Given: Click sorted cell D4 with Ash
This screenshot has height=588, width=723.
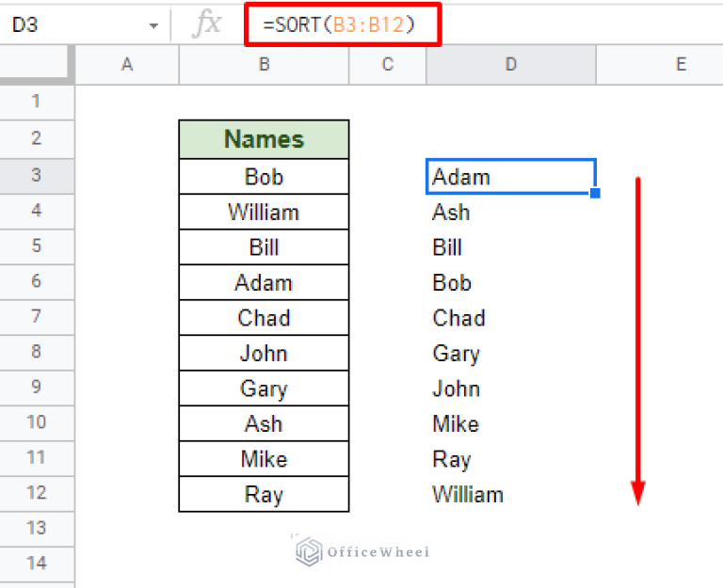Looking at the screenshot, I should tap(511, 212).
